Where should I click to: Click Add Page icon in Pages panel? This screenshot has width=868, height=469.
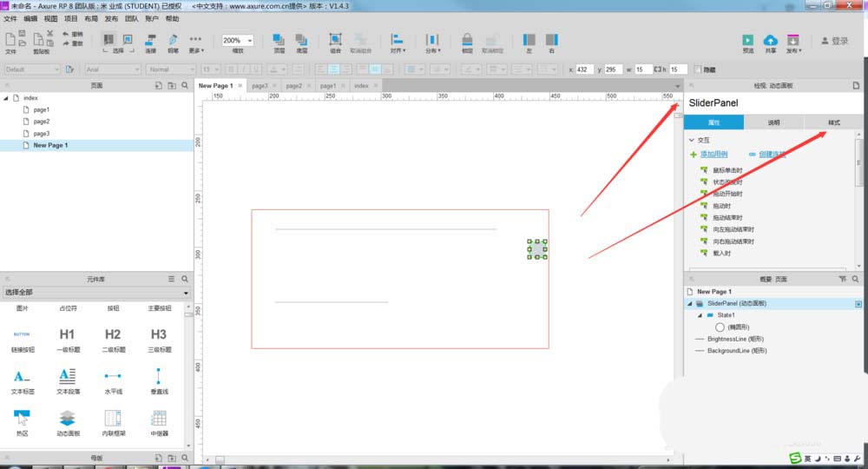pos(158,86)
